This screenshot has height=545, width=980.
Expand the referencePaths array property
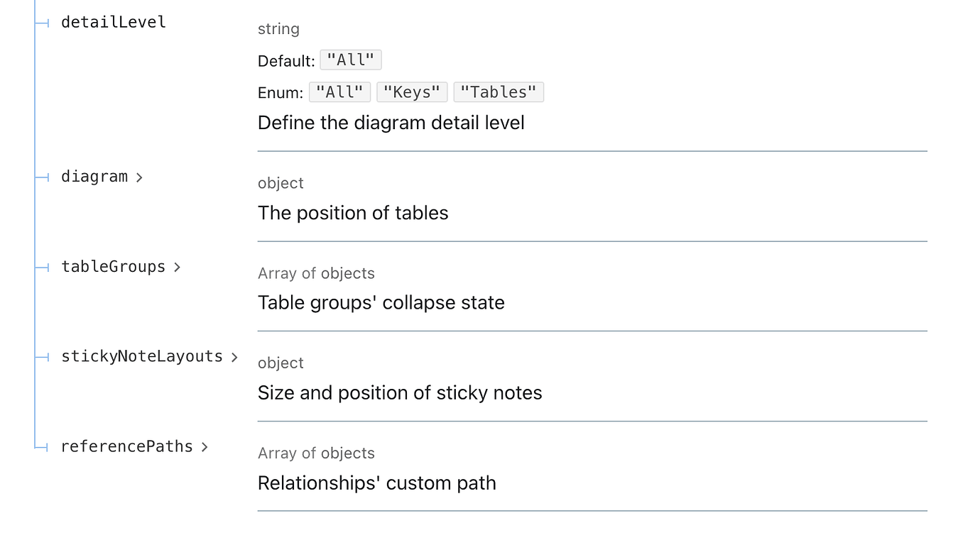pos(205,447)
